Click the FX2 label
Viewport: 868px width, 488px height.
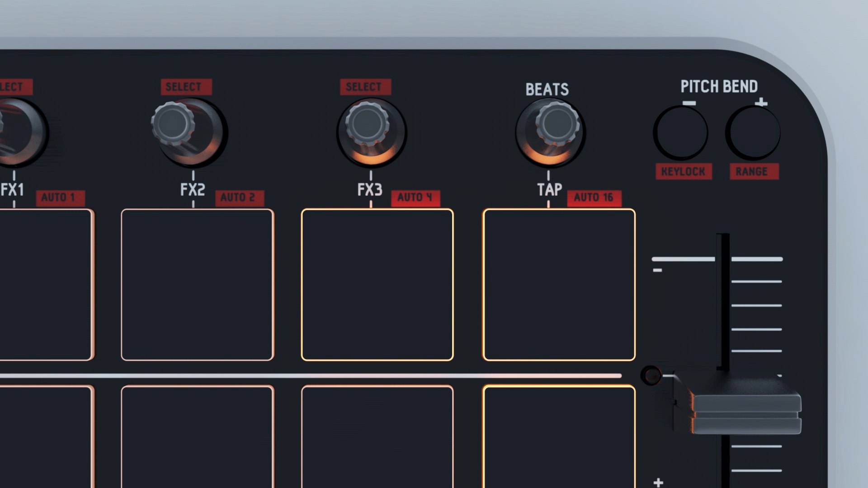193,189
